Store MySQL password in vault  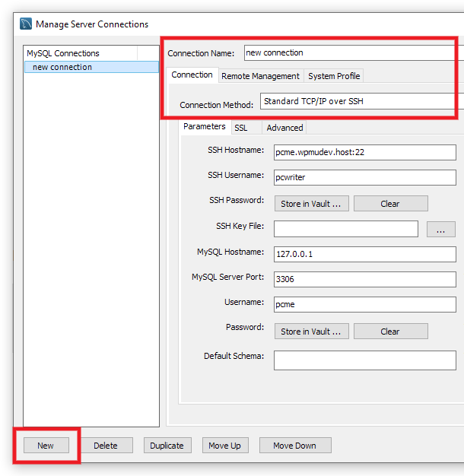pyautogui.click(x=312, y=332)
